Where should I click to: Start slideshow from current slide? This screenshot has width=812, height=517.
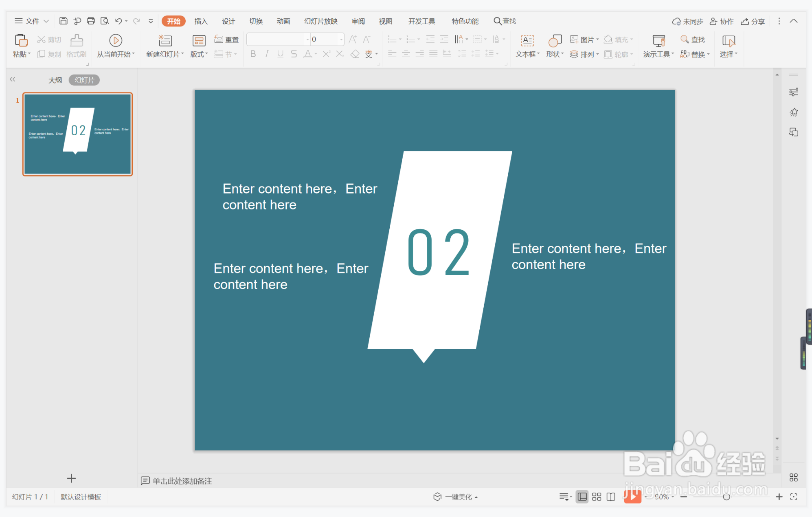coord(116,41)
